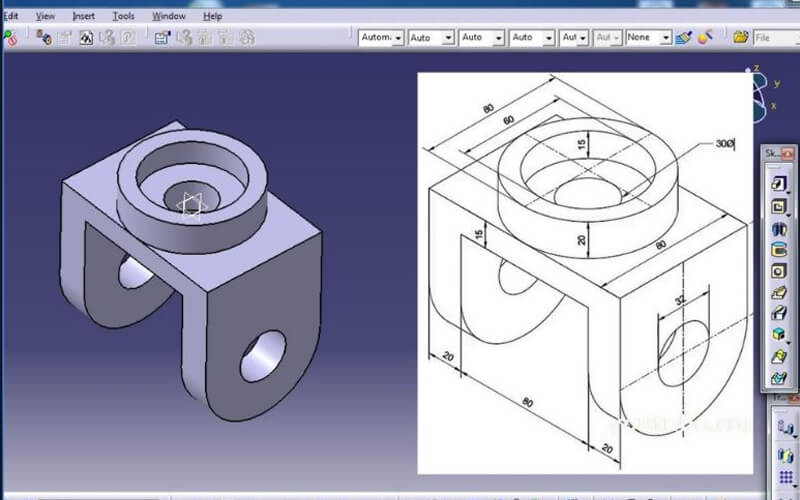
Task: Click the Slot tool icon
Action: point(777,314)
